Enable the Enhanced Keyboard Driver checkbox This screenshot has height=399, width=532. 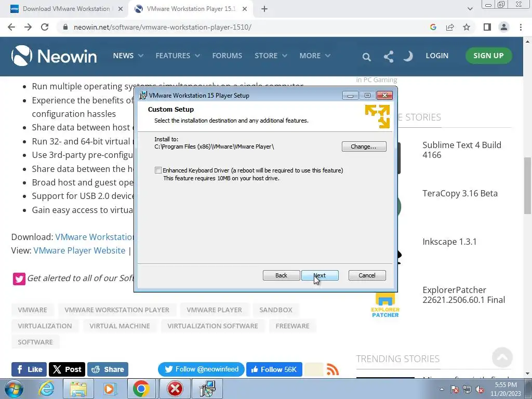(x=158, y=170)
